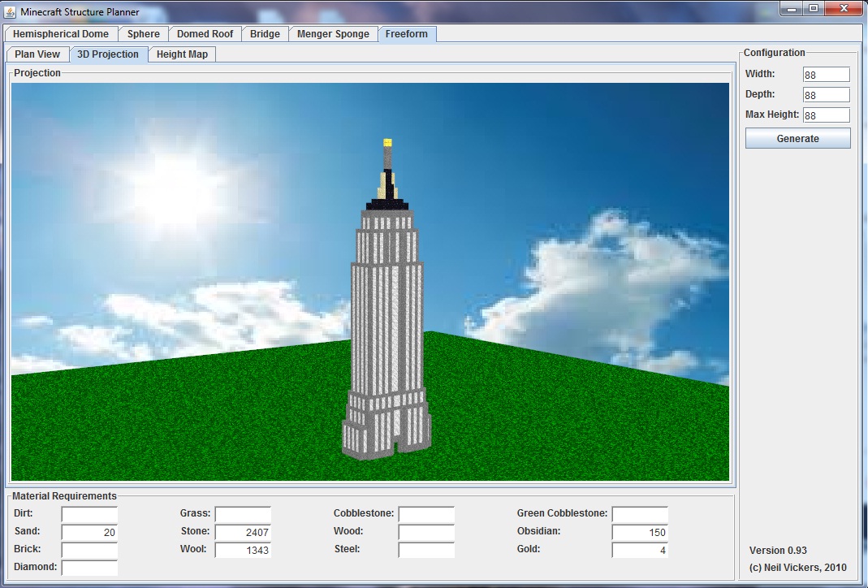Click the '(c) Neil Vickers, 2010' text

(x=797, y=568)
